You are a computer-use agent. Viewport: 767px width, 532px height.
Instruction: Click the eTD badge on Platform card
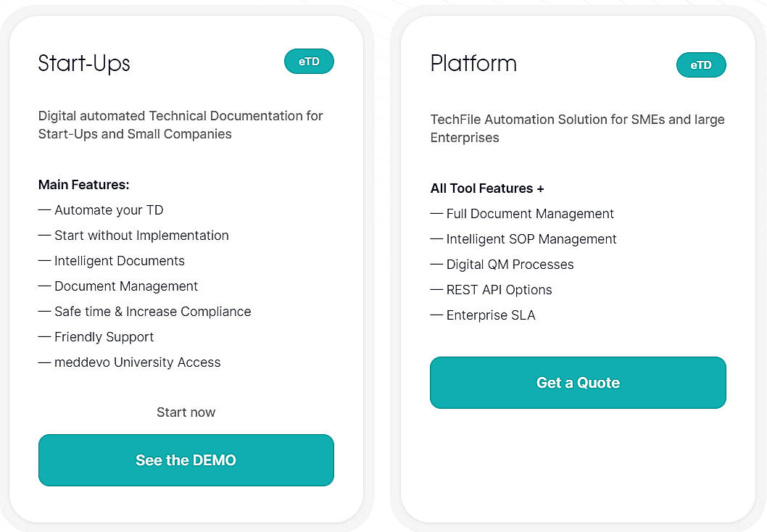pos(701,65)
